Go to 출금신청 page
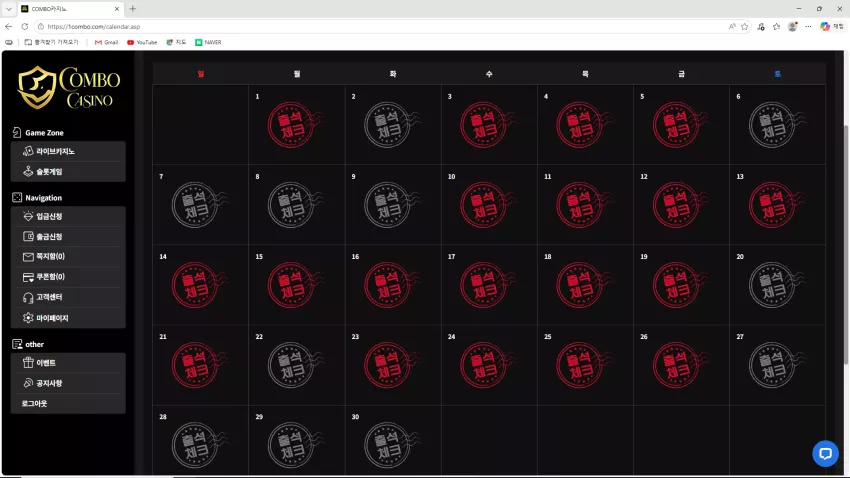Image resolution: width=850 pixels, height=478 pixels. 68,236
